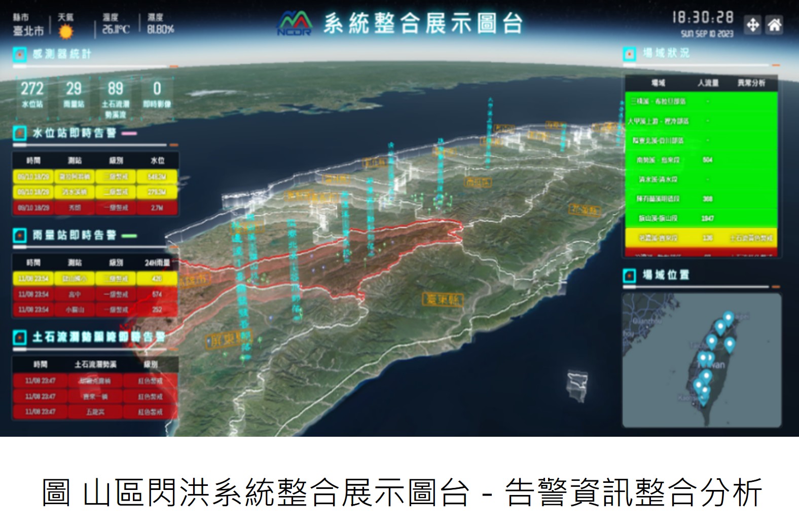Click the 花蓮縣 label on the 3D map

pos(584,209)
